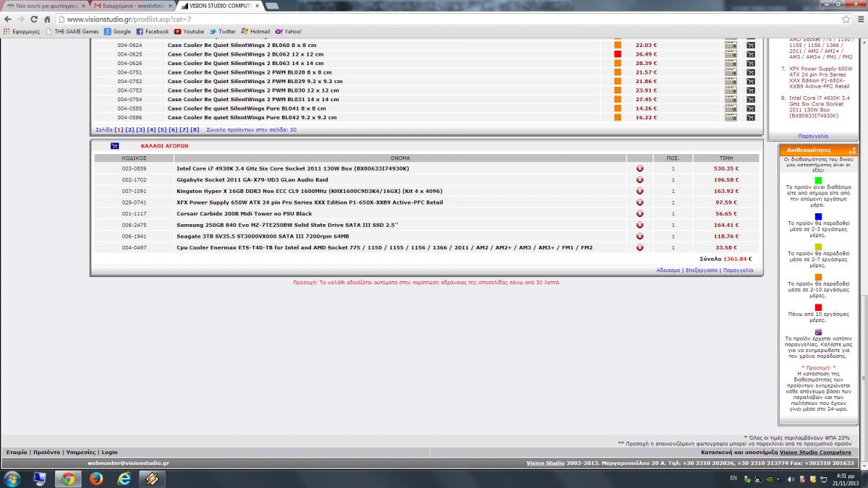Add SilentWings 2 PWM BL030 to cart
The height and width of the screenshot is (488, 868).
tap(750, 90)
